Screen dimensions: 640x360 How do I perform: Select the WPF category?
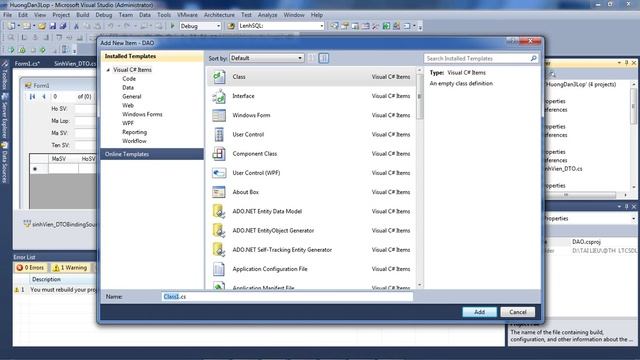[128, 123]
